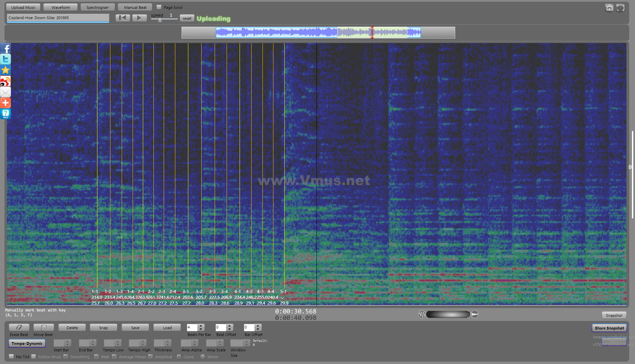Toggle the Beat checkbox
The width and height of the screenshot is (635, 364).
(96, 356)
